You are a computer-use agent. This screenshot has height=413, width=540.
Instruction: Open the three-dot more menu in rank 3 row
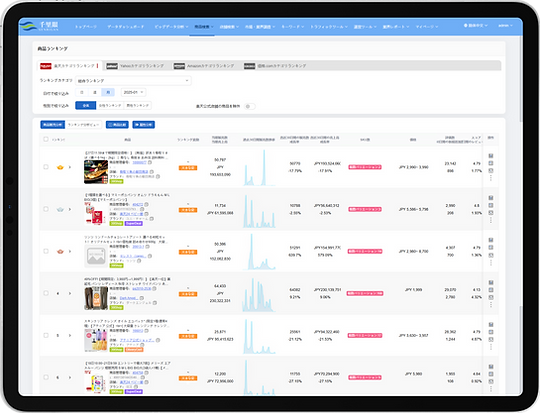(491, 263)
